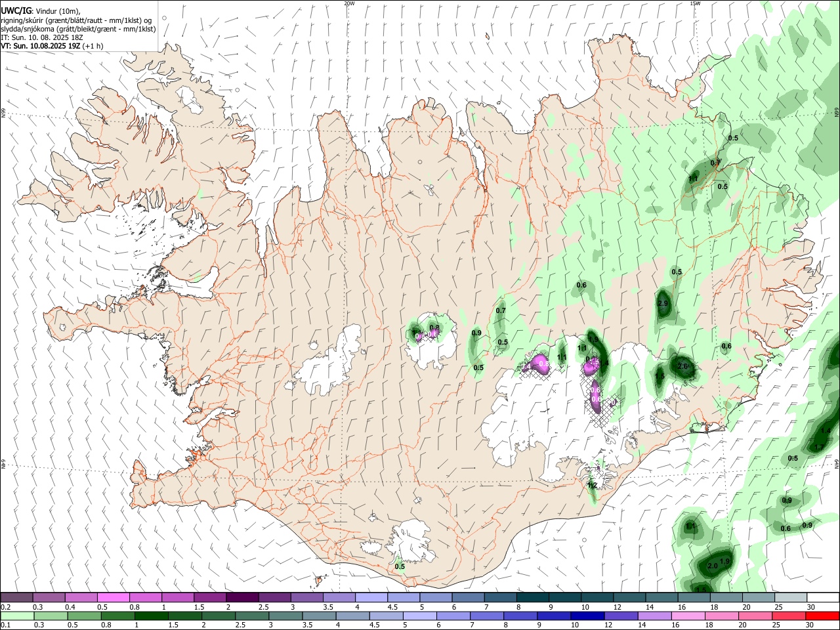Click the deep blue swatch labeled 10 in the lower legend
The image size is (840, 630).
coord(587,616)
